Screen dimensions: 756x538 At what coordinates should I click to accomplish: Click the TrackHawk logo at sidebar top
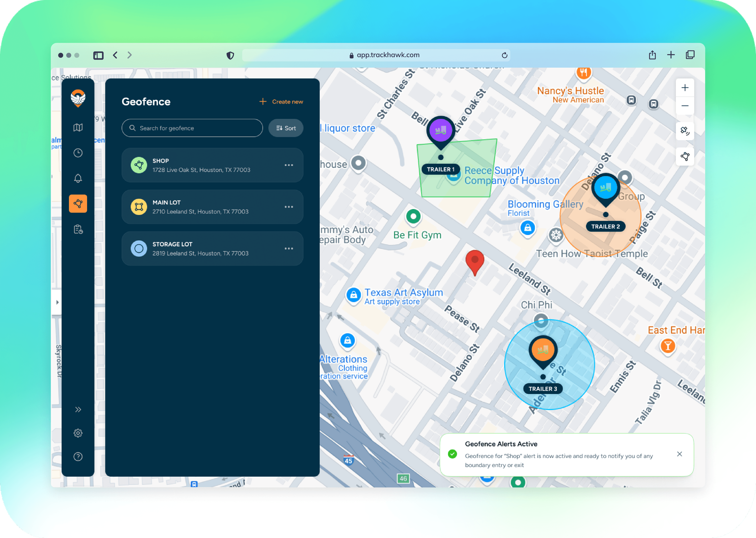pos(78,98)
